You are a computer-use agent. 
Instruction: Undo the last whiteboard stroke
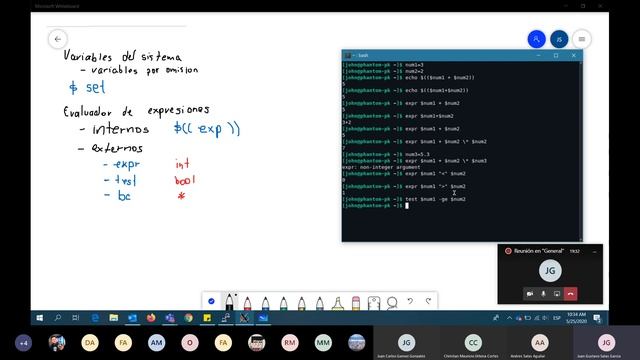pos(410,301)
